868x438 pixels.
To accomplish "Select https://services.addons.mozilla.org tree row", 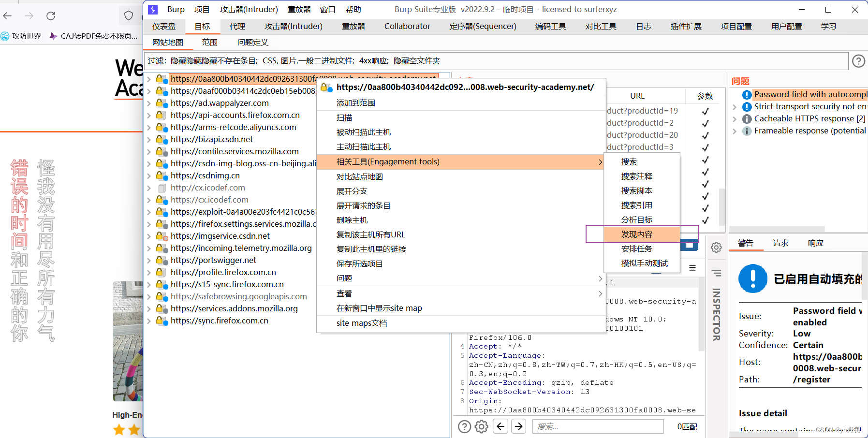I will click(x=234, y=308).
